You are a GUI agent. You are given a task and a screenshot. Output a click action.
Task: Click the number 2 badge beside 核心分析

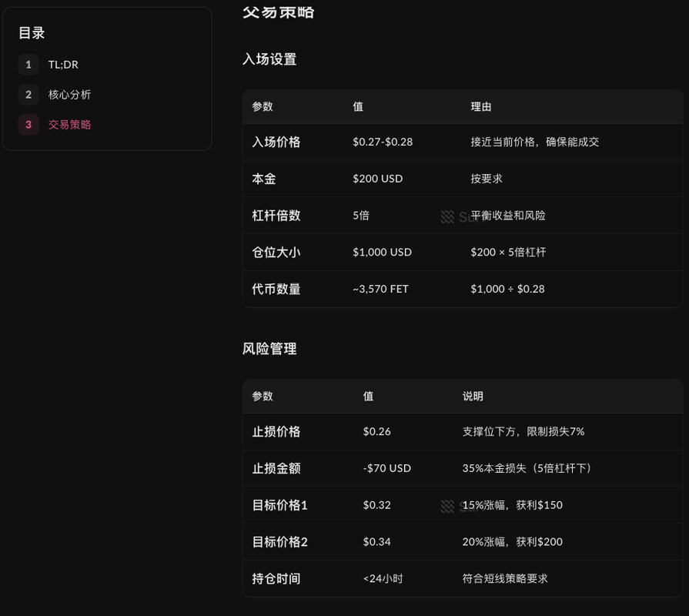point(28,95)
